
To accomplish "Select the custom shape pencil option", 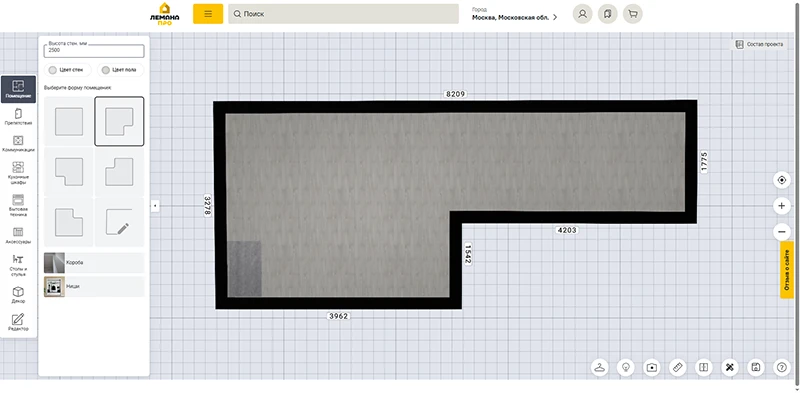I will tap(119, 223).
